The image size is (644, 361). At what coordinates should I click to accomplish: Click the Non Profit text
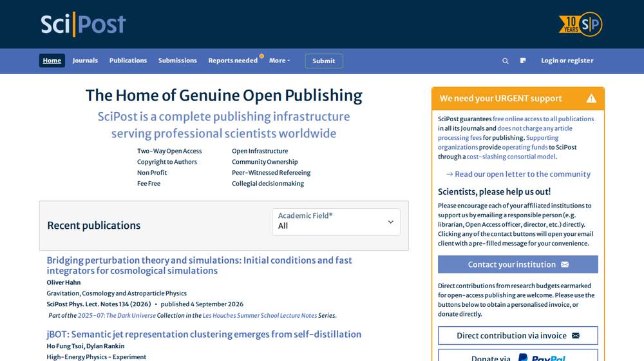pyautogui.click(x=152, y=173)
